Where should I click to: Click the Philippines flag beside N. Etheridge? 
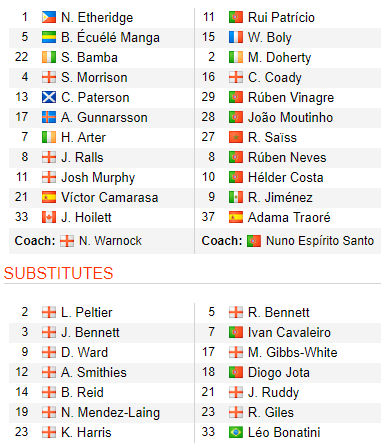point(49,17)
